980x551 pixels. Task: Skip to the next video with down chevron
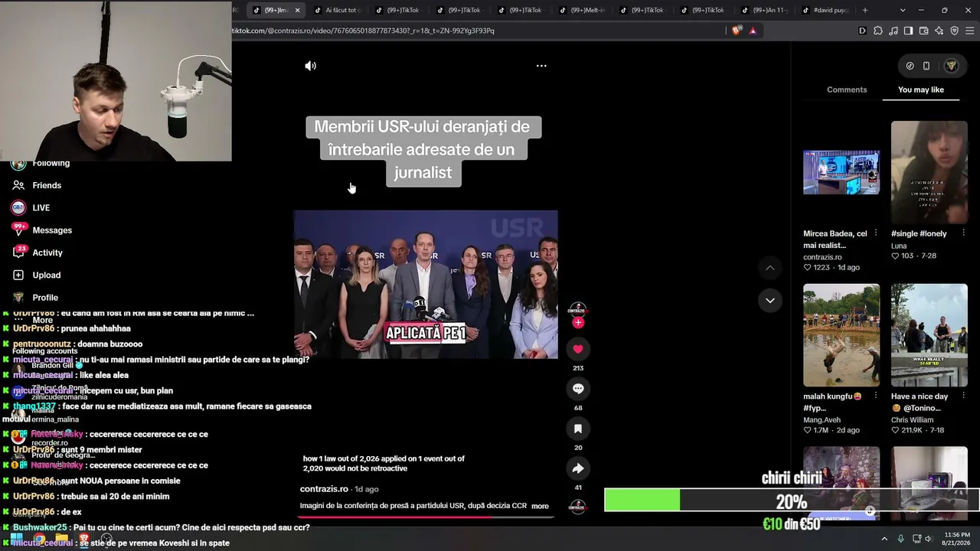click(770, 300)
